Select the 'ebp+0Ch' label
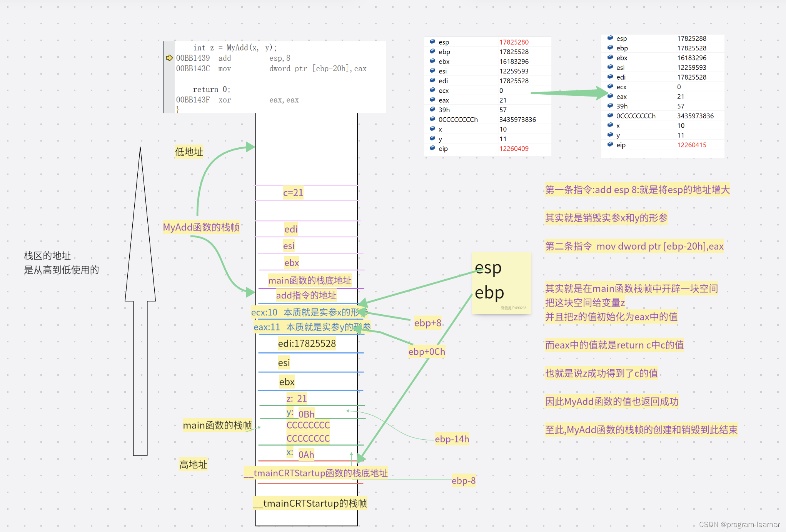This screenshot has height=532, width=786. pos(427,352)
